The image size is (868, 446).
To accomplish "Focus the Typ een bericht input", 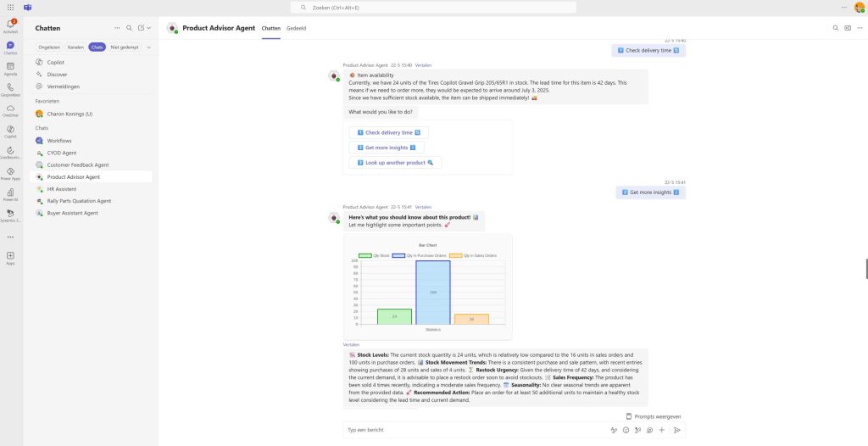I will [476, 430].
